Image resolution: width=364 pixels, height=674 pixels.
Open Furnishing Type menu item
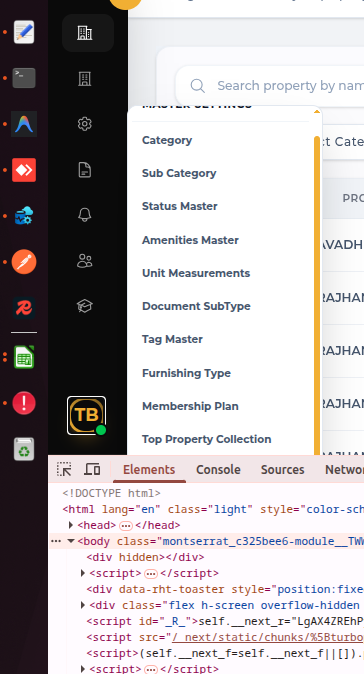(187, 373)
